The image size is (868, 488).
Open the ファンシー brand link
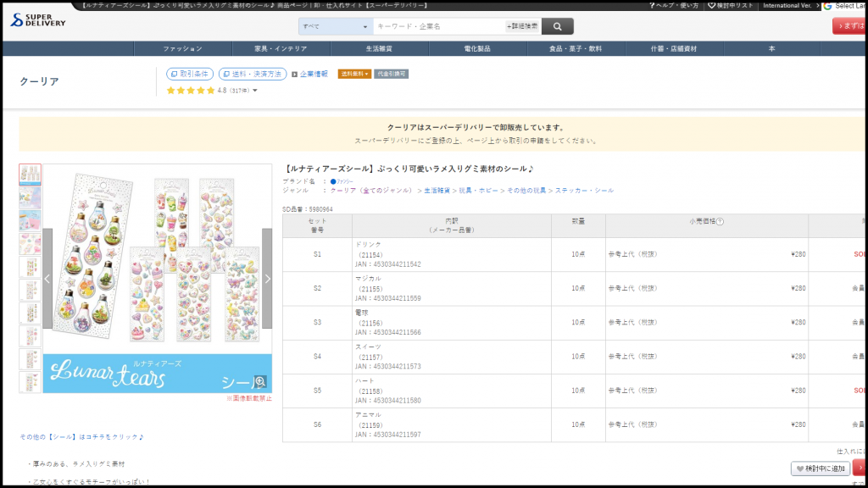pyautogui.click(x=342, y=181)
